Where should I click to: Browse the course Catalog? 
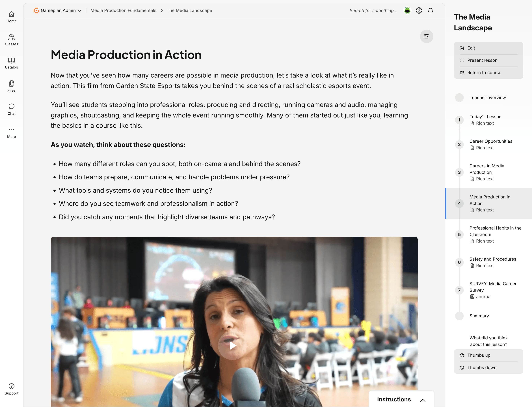(11, 63)
